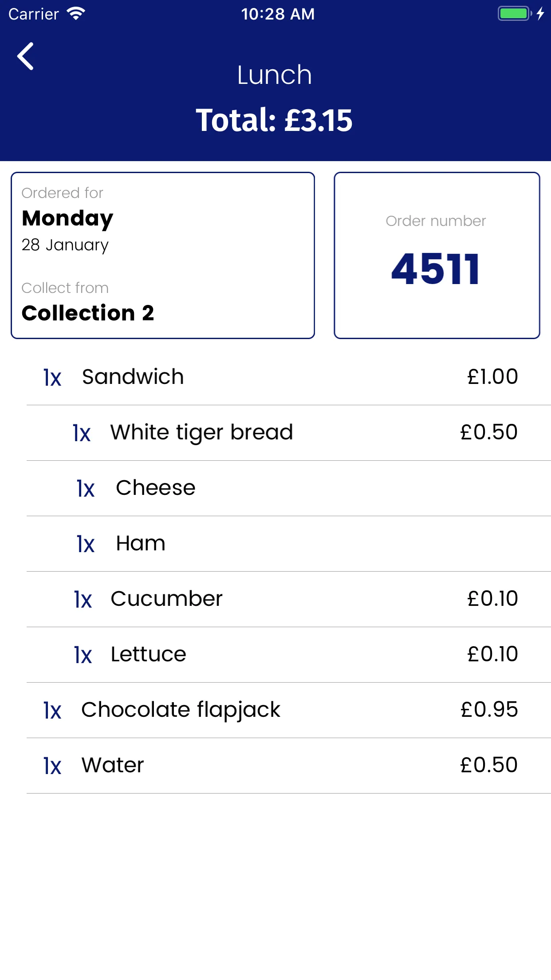Tap the Collection 2 pickup label

point(88,313)
